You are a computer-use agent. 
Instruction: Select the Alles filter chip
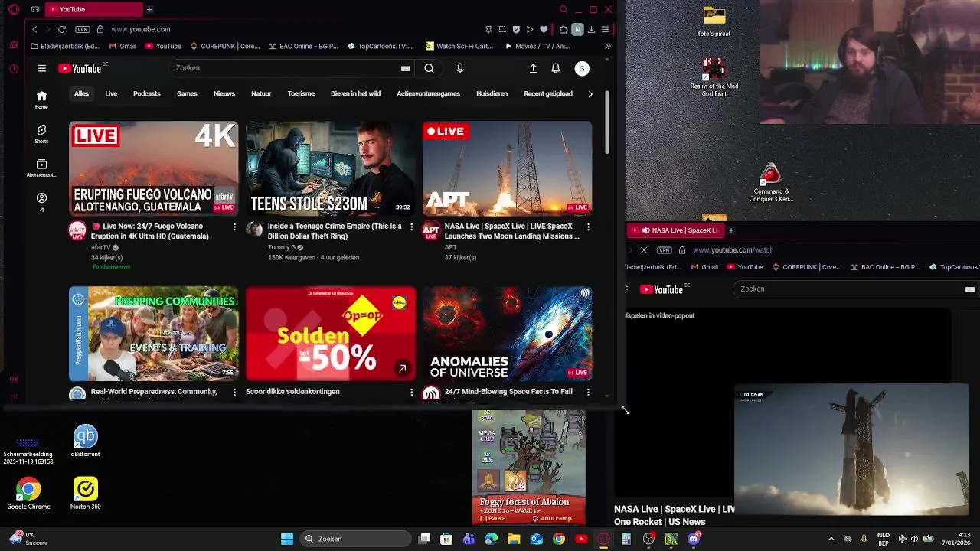coord(81,93)
